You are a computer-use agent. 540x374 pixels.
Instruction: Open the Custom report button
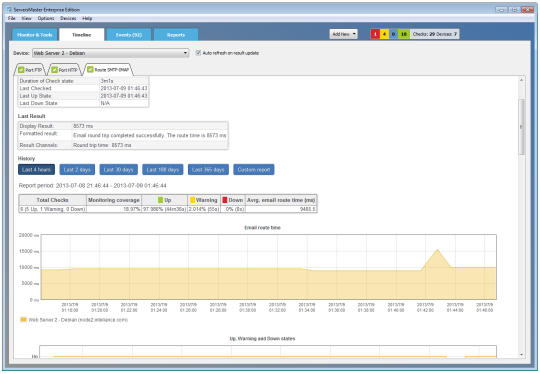click(254, 169)
